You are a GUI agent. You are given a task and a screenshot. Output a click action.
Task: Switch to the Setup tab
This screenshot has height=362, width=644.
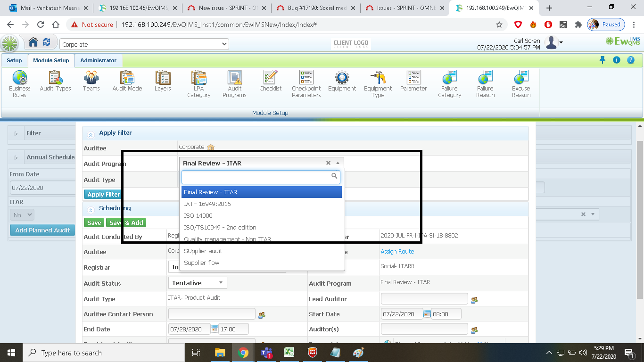click(x=14, y=60)
